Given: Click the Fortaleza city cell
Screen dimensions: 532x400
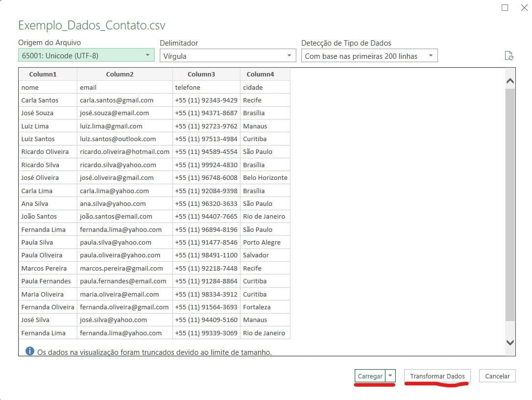Looking at the screenshot, I should point(265,307).
